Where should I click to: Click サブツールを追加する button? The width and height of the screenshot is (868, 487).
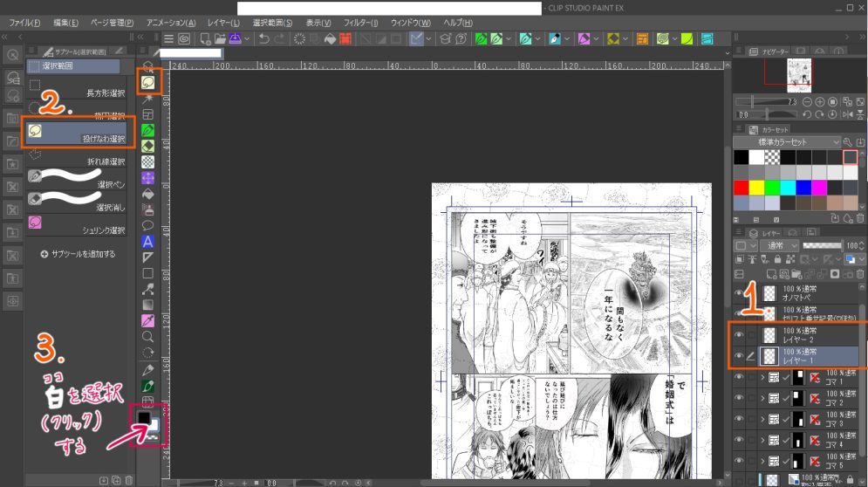[x=78, y=254]
